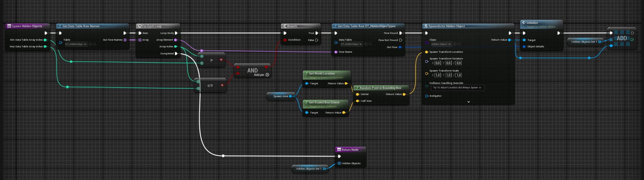Click Spawn Transform Scale Y field
Viewport: 644px width, 180px height.
click(448, 75)
